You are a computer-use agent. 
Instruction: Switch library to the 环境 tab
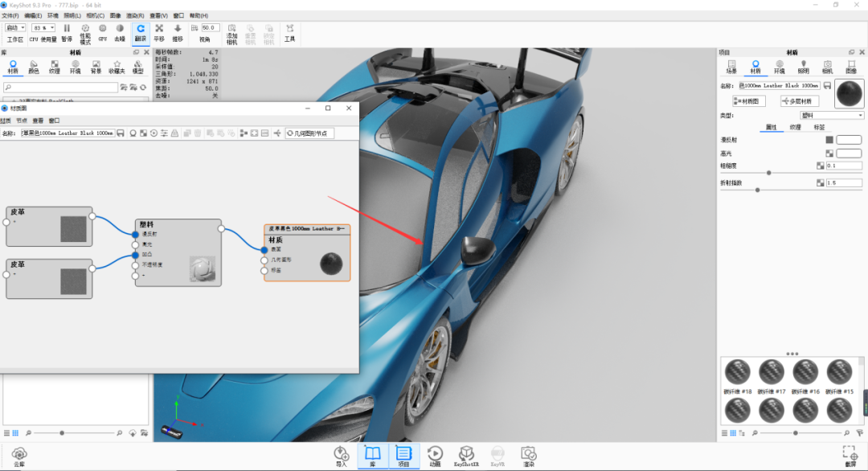pyautogui.click(x=76, y=67)
